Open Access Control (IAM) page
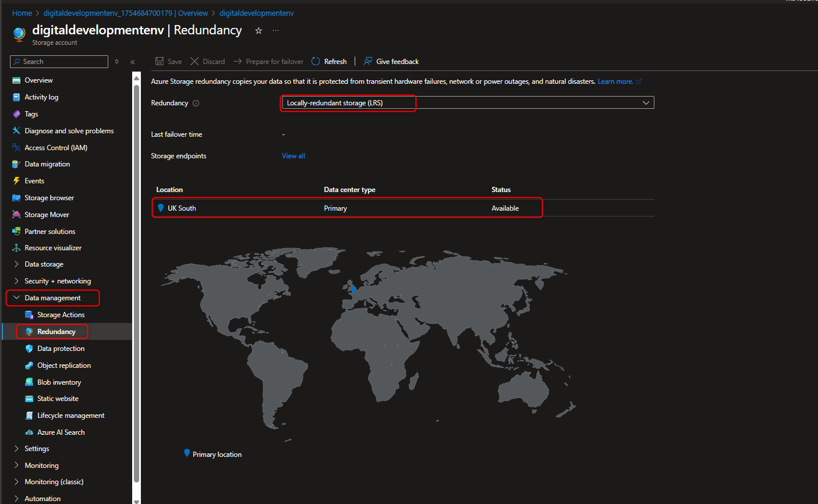Viewport: 818px width, 504px height. [56, 148]
